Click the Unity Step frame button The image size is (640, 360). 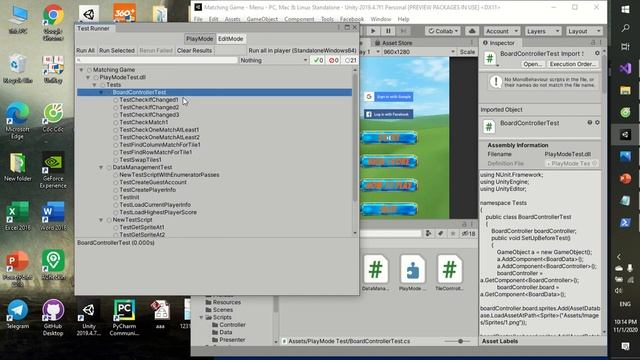tap(403, 31)
